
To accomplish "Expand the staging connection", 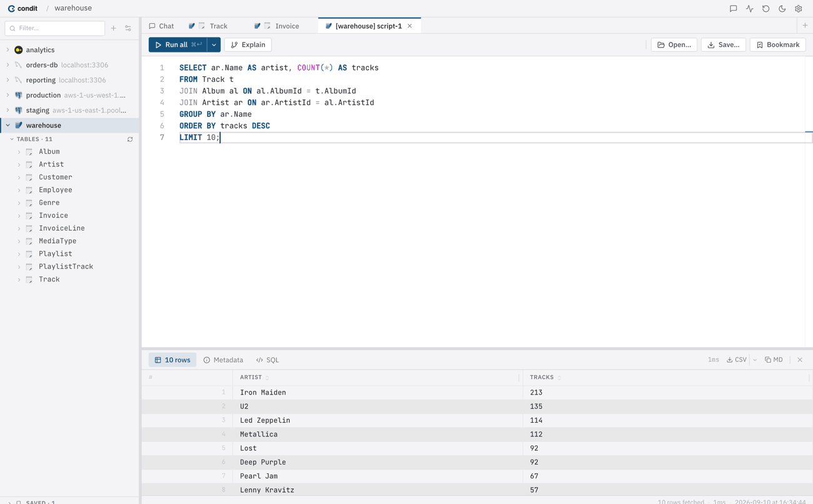I will click(x=8, y=110).
